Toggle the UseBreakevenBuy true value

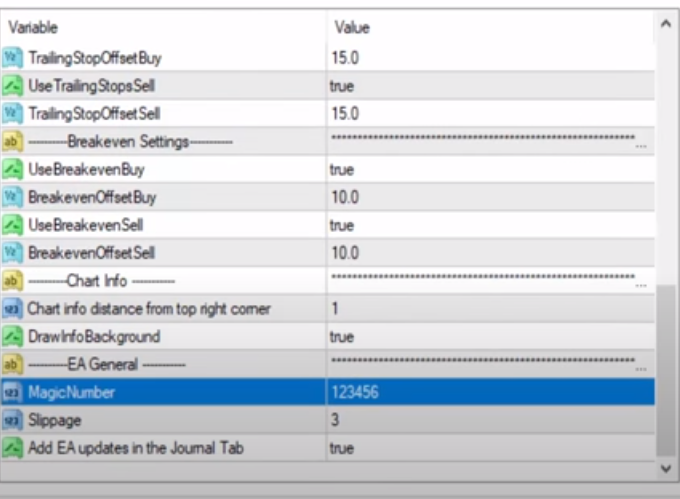point(342,170)
